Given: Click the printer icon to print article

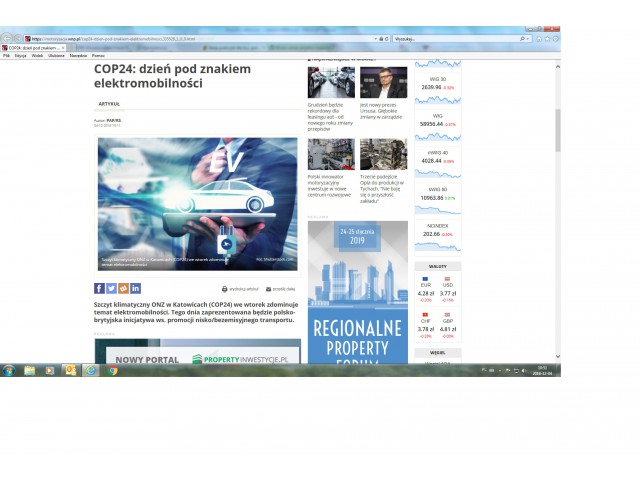Looking at the screenshot, I should (224, 288).
